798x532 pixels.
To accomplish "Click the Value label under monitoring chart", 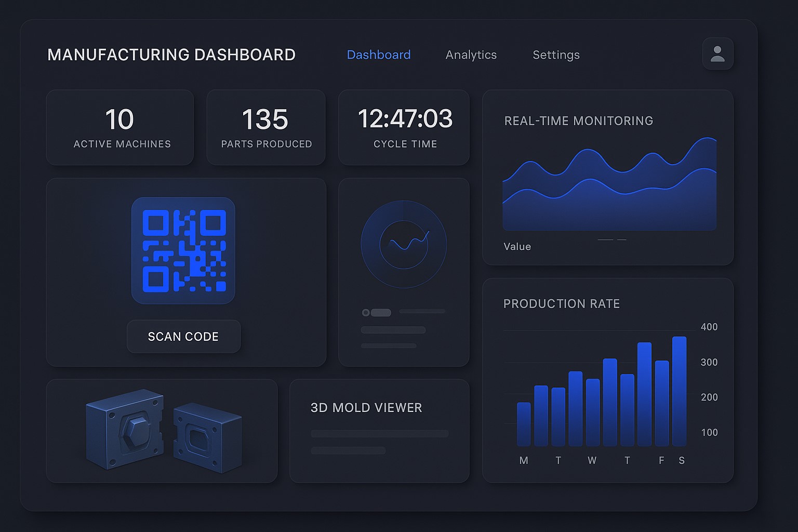I will [x=517, y=246].
